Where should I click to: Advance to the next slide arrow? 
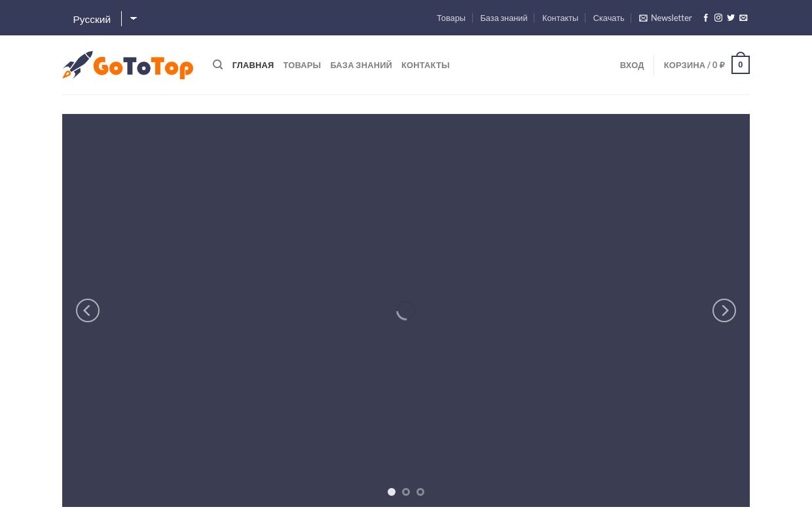[x=724, y=310]
